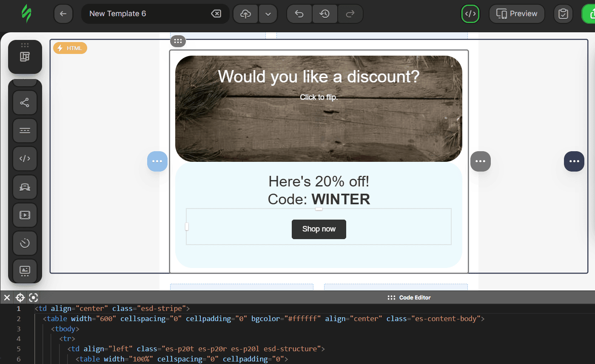Open the email Preview
Image resolution: width=595 pixels, height=364 pixels.
coord(517,14)
